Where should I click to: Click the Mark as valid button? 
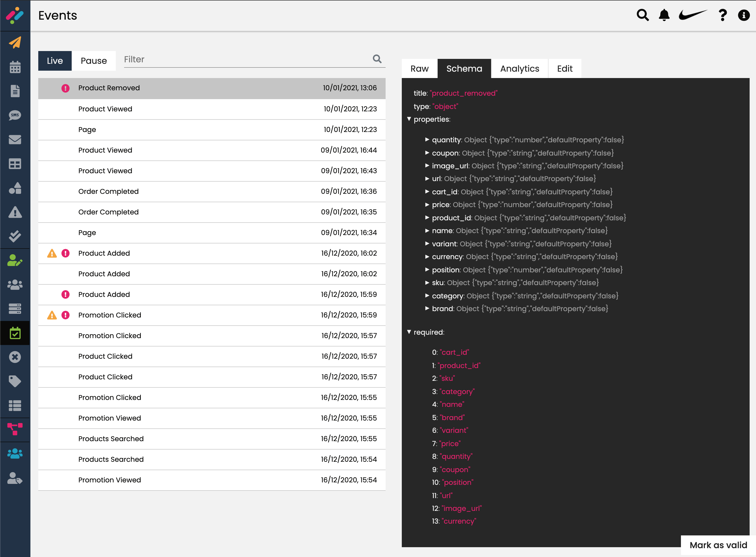click(718, 545)
